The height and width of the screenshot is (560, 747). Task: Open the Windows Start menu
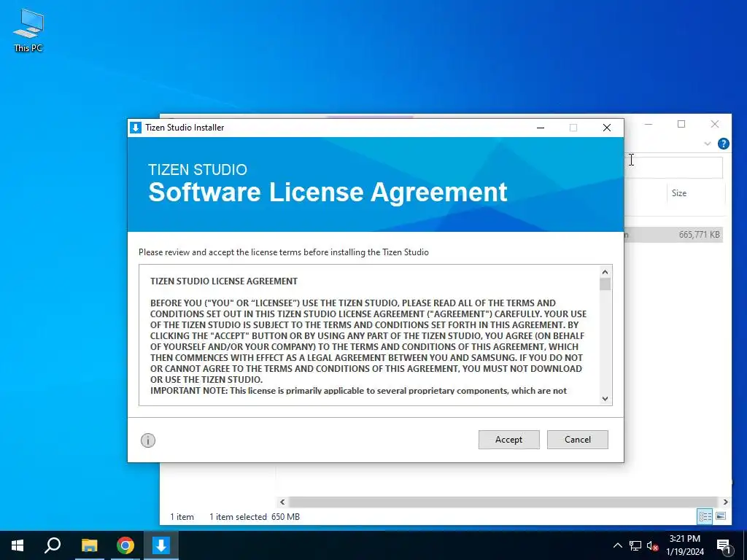tap(18, 545)
